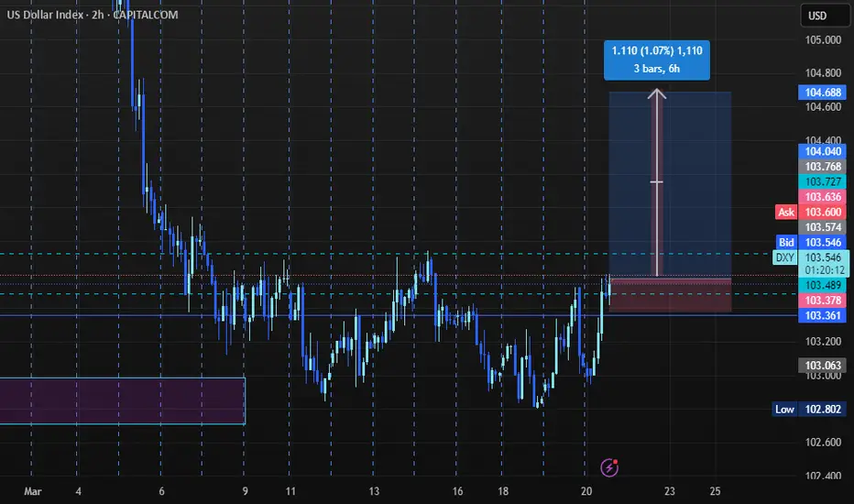Click the US Dollar Index chart title
Viewport: 854px width, 504px height.
pyautogui.click(x=93, y=15)
